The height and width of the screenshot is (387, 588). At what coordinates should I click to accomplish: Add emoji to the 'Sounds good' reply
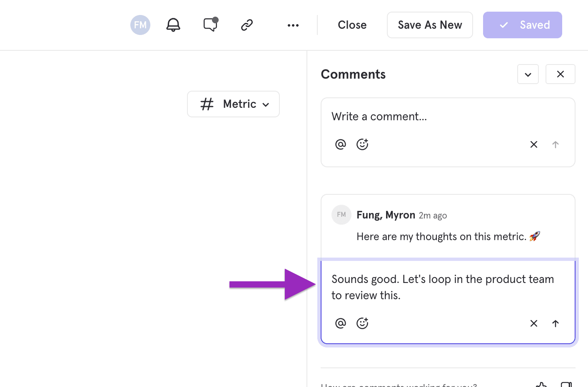362,323
